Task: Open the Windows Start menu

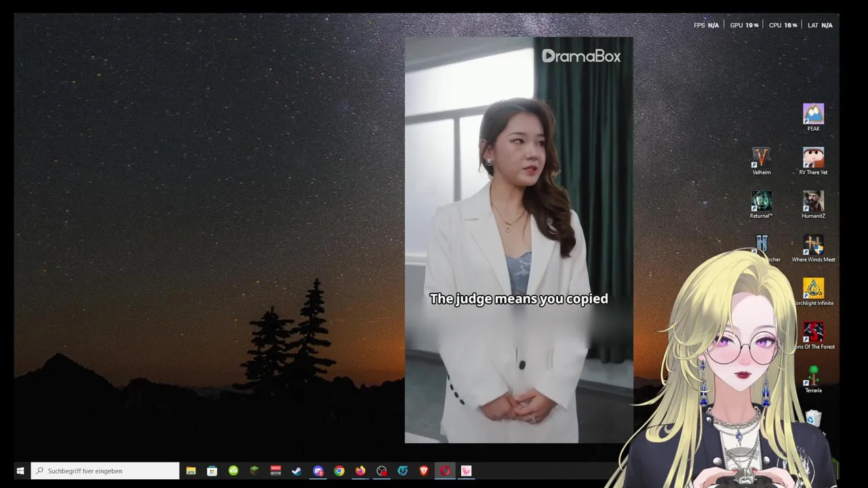Action: tap(20, 471)
